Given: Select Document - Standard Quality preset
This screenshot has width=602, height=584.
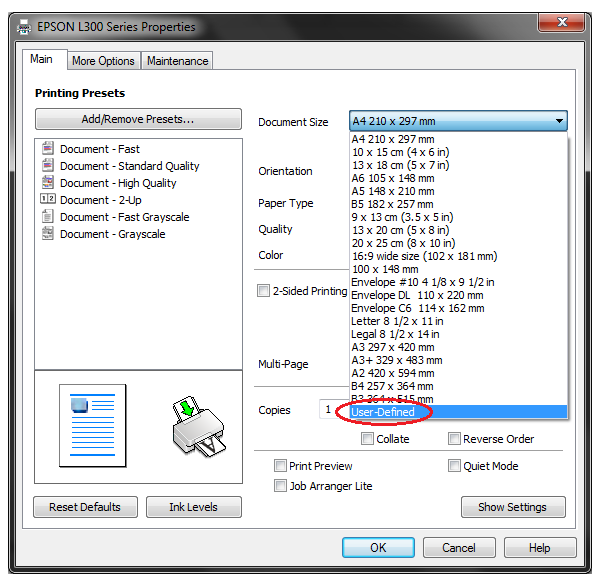Looking at the screenshot, I should (130, 166).
